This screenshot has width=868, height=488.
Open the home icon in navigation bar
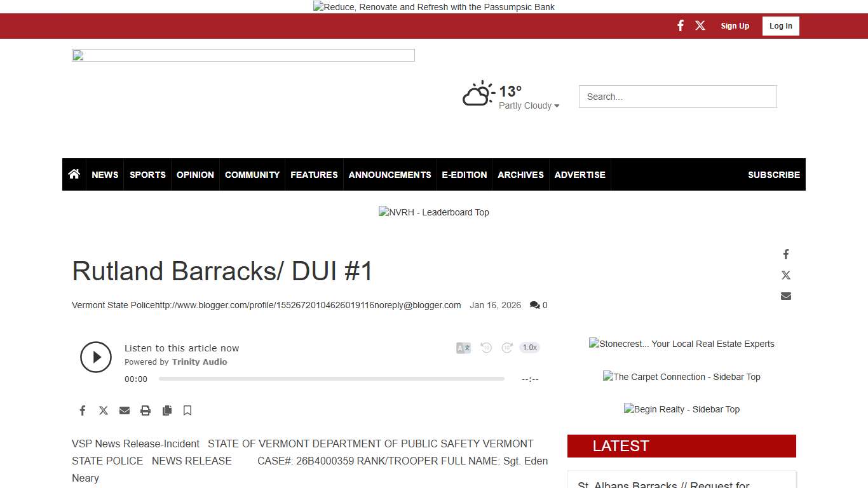coord(74,174)
